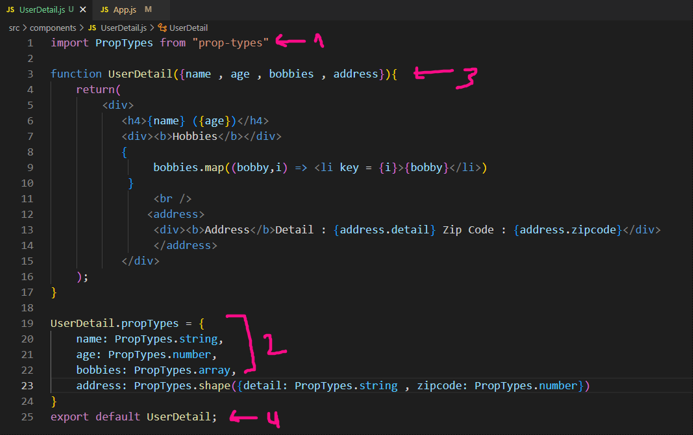Click the UserDetail symbol icon in breadcrumb
The image size is (693, 435).
(162, 28)
